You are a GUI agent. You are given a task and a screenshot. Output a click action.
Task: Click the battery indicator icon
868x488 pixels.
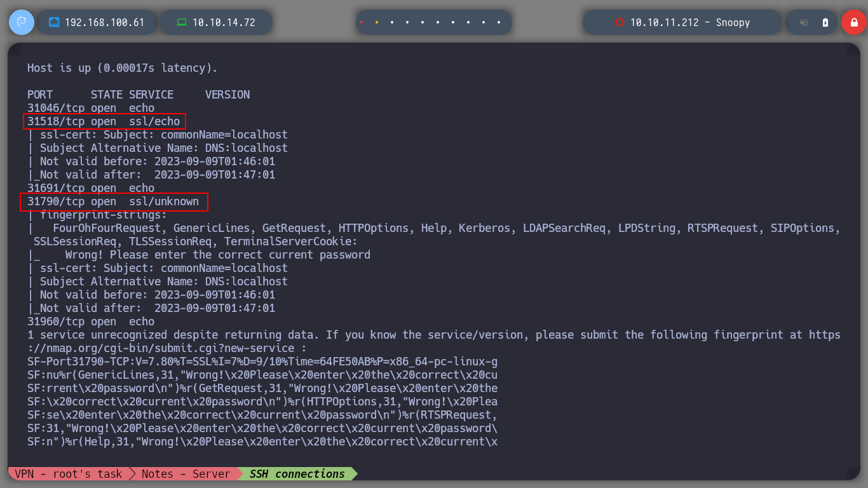tap(825, 22)
